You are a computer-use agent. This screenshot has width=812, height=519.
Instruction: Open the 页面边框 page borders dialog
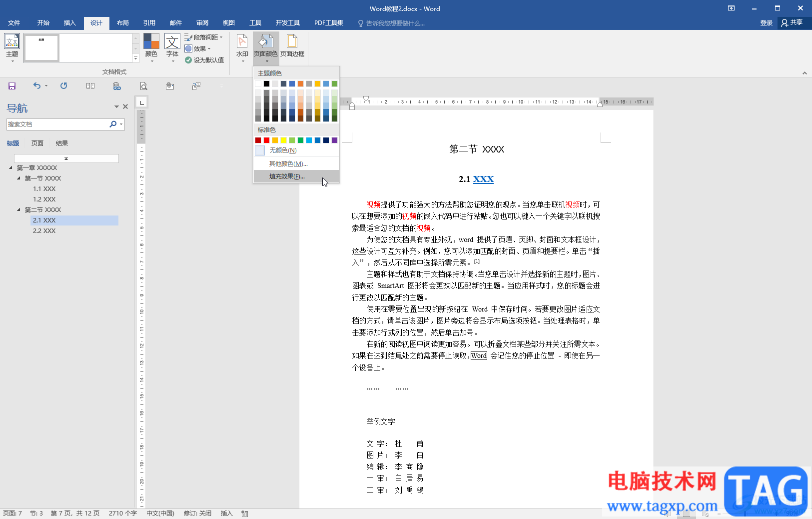click(x=292, y=45)
